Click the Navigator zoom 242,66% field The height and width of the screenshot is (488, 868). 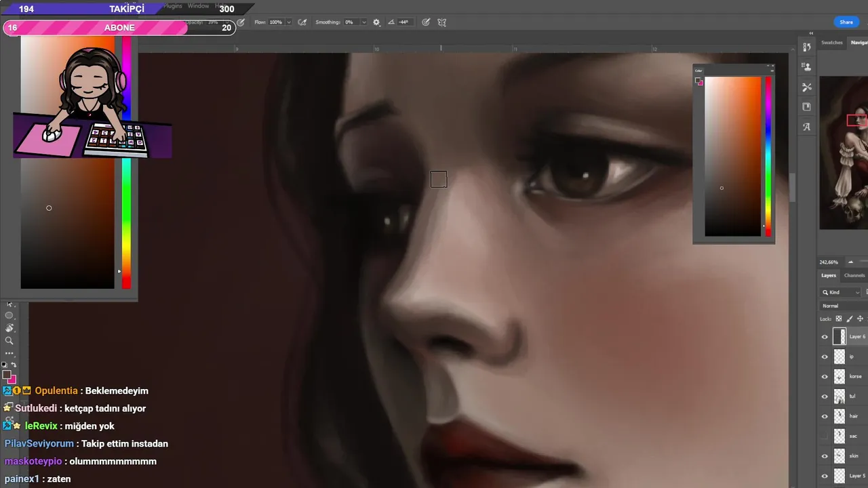830,262
